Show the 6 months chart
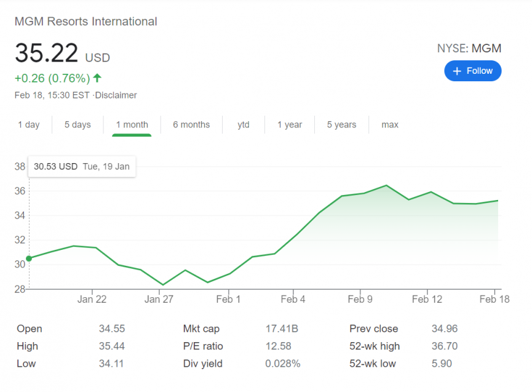The width and height of the screenshot is (532, 392). [x=191, y=124]
